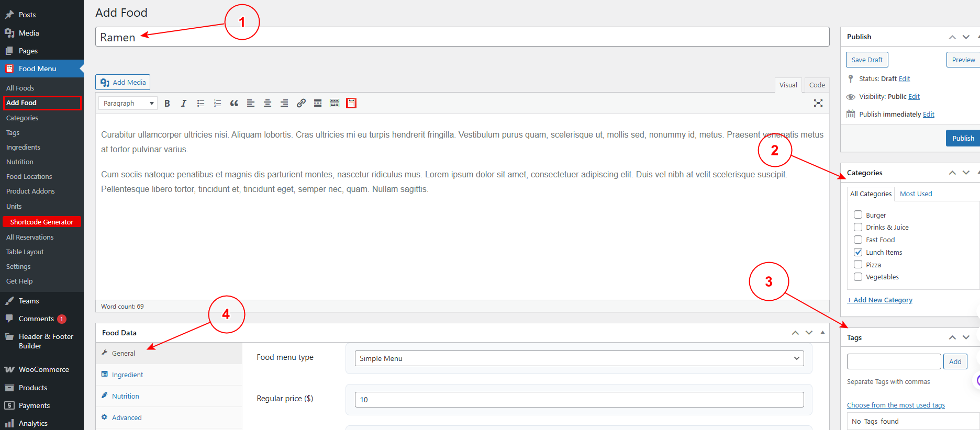Open the Paragraph format dropdown

click(x=128, y=104)
